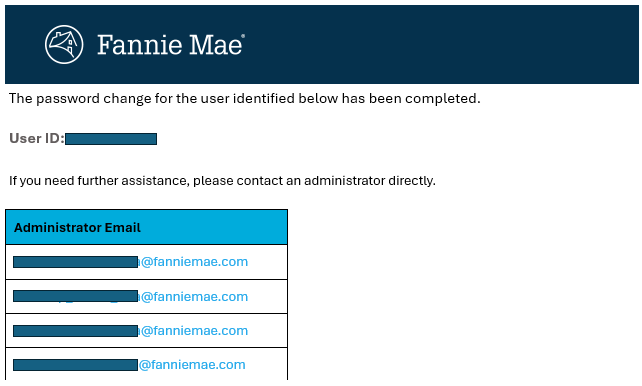Image resolution: width=642 pixels, height=386 pixels.
Task: Click the User ID label
Action: point(37,138)
